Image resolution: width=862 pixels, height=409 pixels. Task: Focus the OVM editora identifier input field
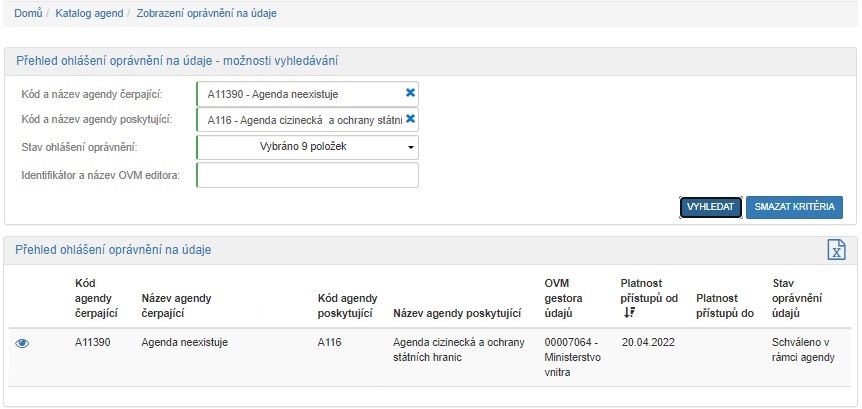tap(308, 176)
